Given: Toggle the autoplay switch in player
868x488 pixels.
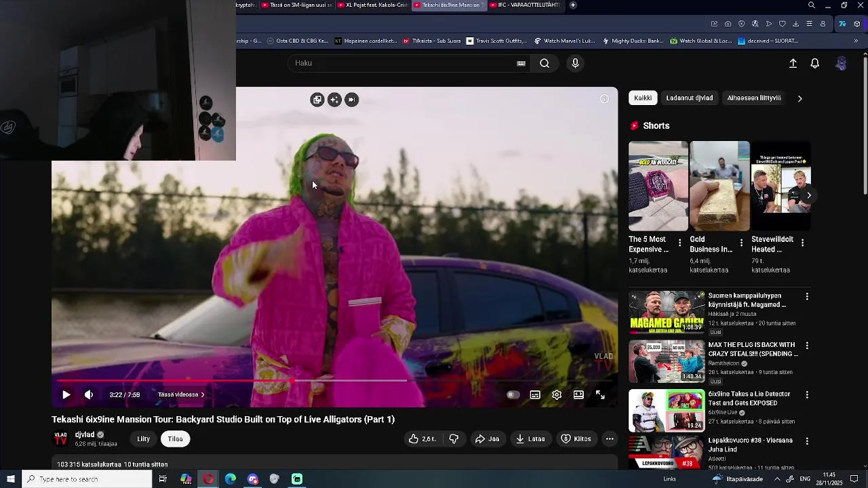Looking at the screenshot, I should click(513, 394).
